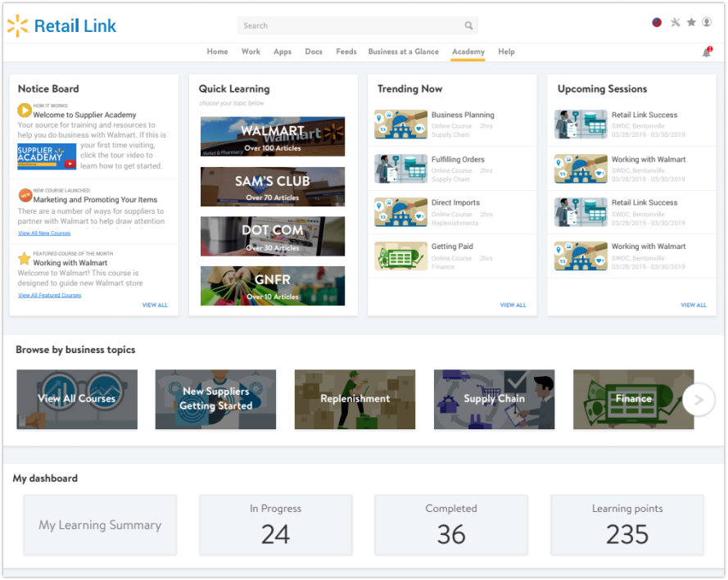Click the featured course star icon
728x580 pixels.
click(24, 258)
